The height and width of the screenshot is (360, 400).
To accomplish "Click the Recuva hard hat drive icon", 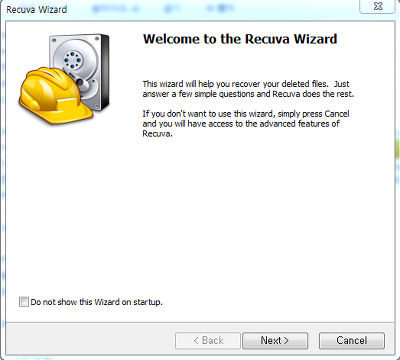I will click(64, 79).
